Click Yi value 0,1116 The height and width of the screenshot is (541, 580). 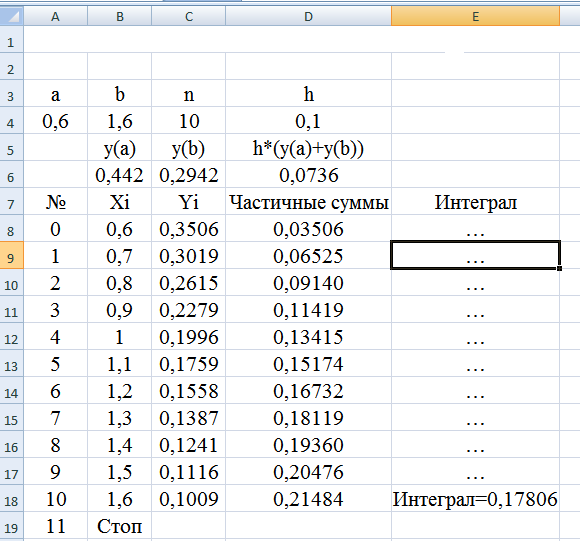coord(189,471)
